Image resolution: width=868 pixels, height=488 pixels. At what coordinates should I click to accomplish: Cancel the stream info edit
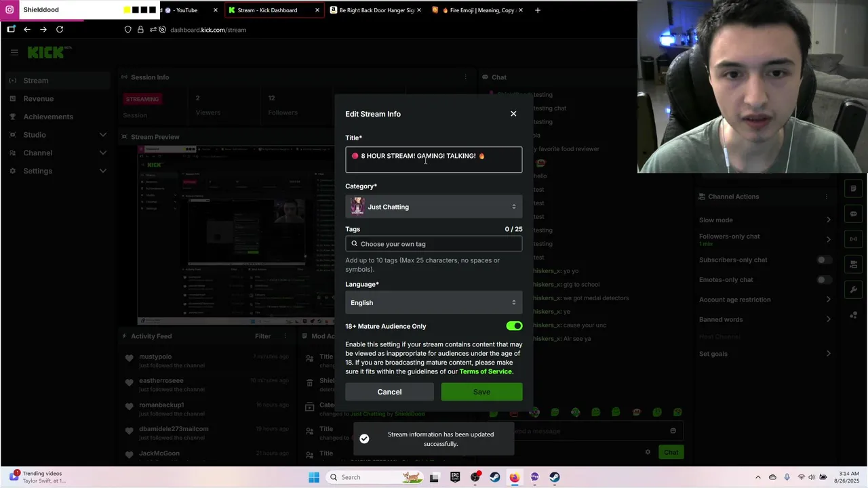click(389, 392)
